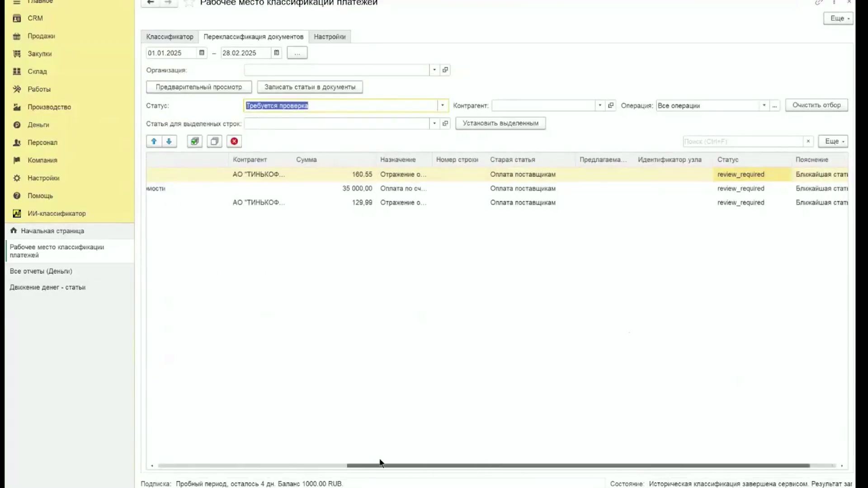The width and height of the screenshot is (868, 488).
Task: Click Записать статьи в документы button
Action: 310,87
